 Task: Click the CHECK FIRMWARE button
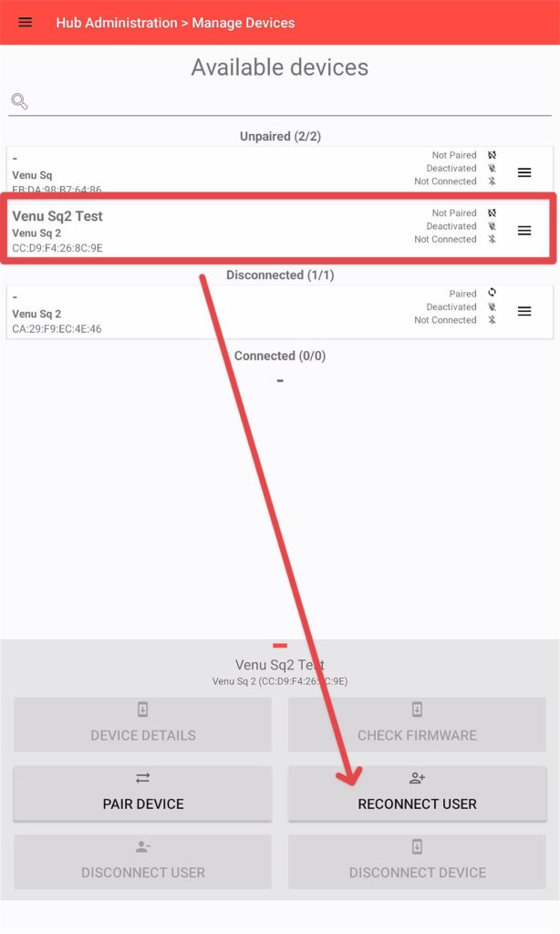(417, 724)
